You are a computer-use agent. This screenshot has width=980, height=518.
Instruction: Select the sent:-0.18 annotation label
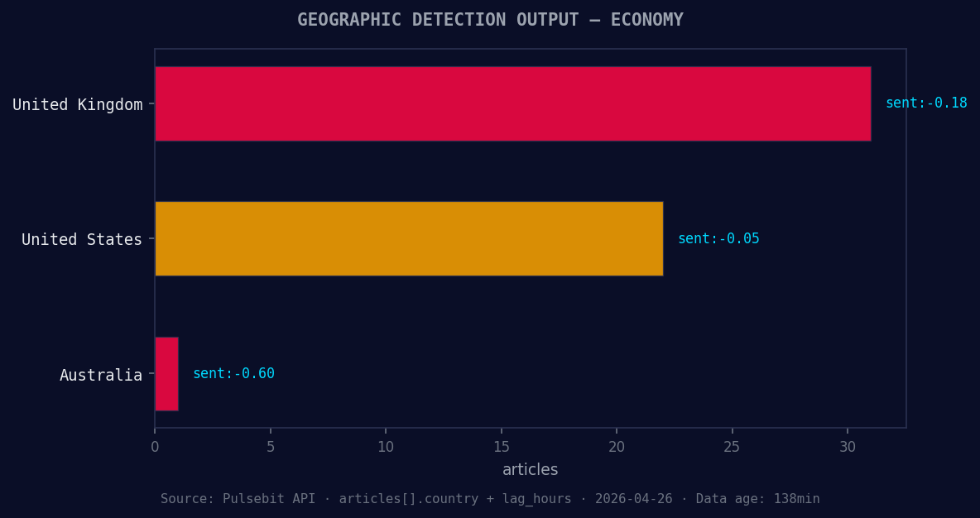click(926, 103)
